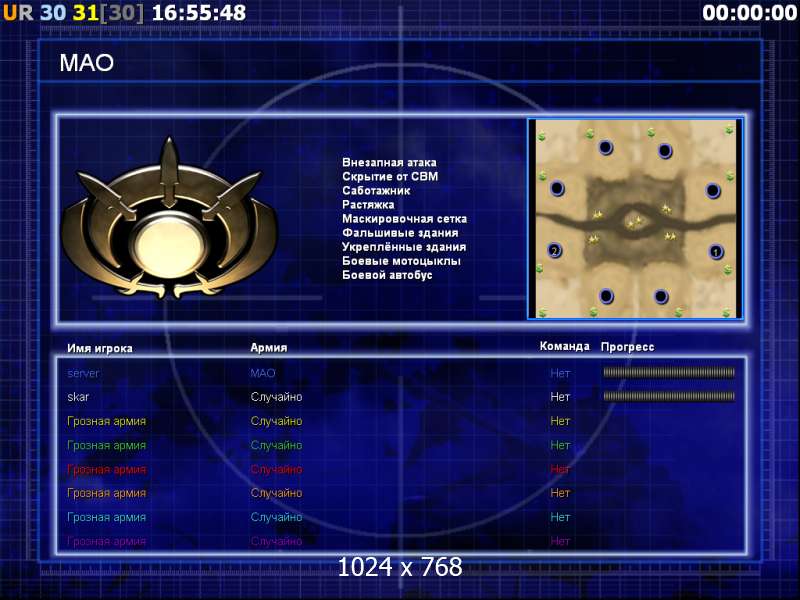Click the MAO title heading

coord(87,63)
